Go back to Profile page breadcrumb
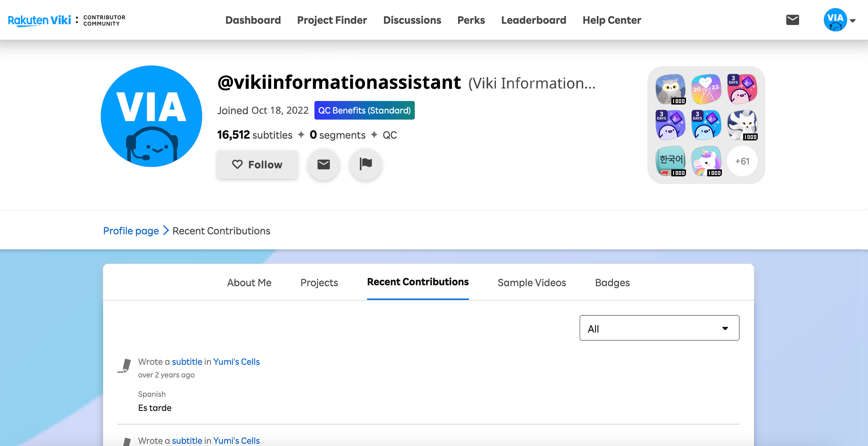Screen dimensions: 868x446 pyautogui.click(x=131, y=231)
